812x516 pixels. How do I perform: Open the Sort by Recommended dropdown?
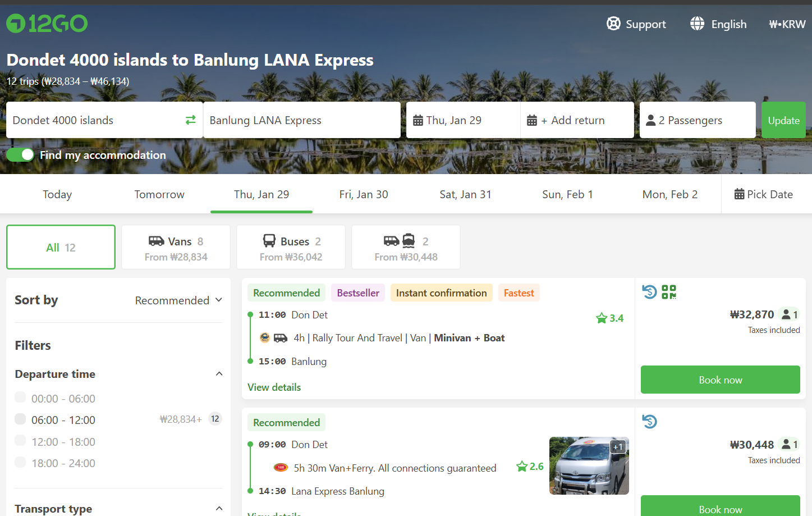click(x=178, y=300)
